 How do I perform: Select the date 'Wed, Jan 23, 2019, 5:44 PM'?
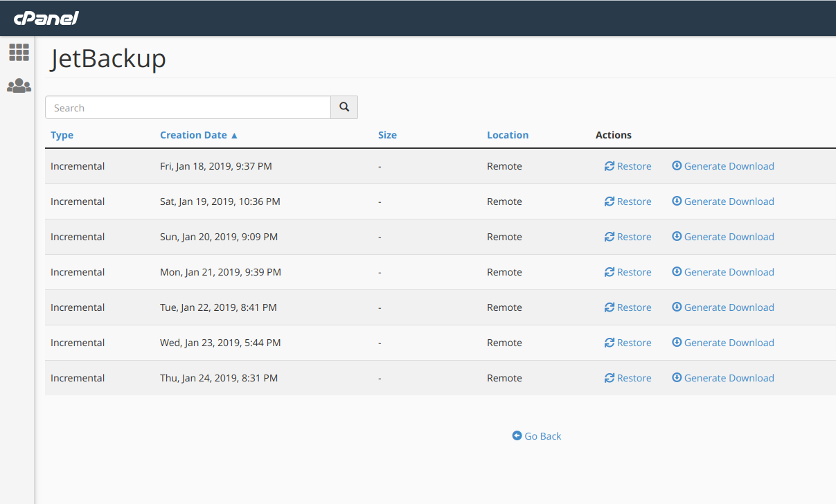[221, 343]
